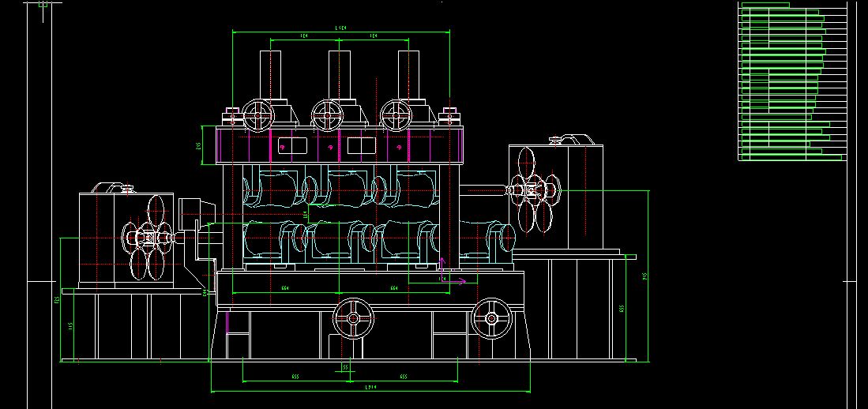Select the support stand under the right gearbox
Screen dimensions: 868x409
pos(575,308)
